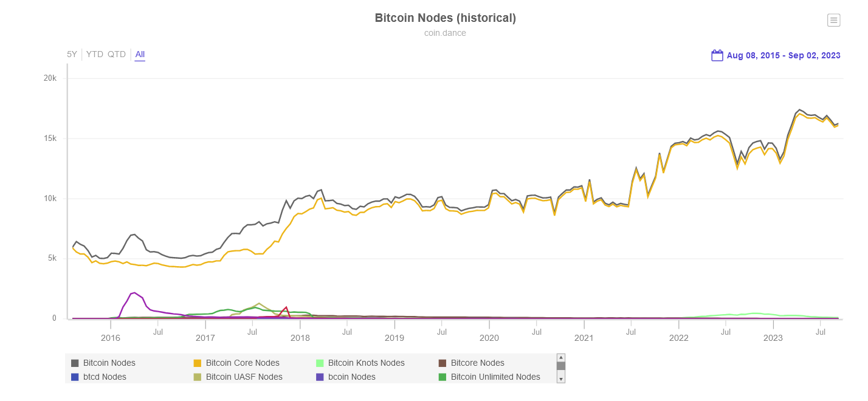This screenshot has height=401, width=868.
Task: Switch to the QTD time range
Action: [x=118, y=54]
